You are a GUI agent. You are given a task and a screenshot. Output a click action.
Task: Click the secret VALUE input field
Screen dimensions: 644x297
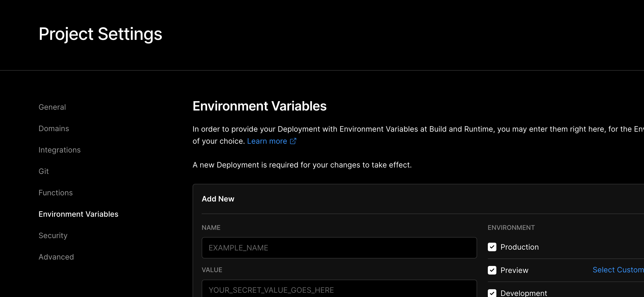click(x=339, y=290)
